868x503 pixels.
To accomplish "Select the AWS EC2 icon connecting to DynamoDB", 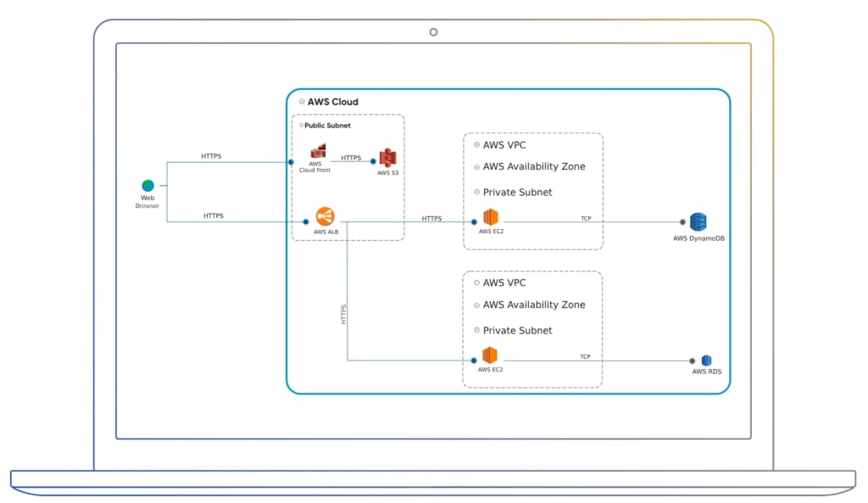I will (491, 218).
